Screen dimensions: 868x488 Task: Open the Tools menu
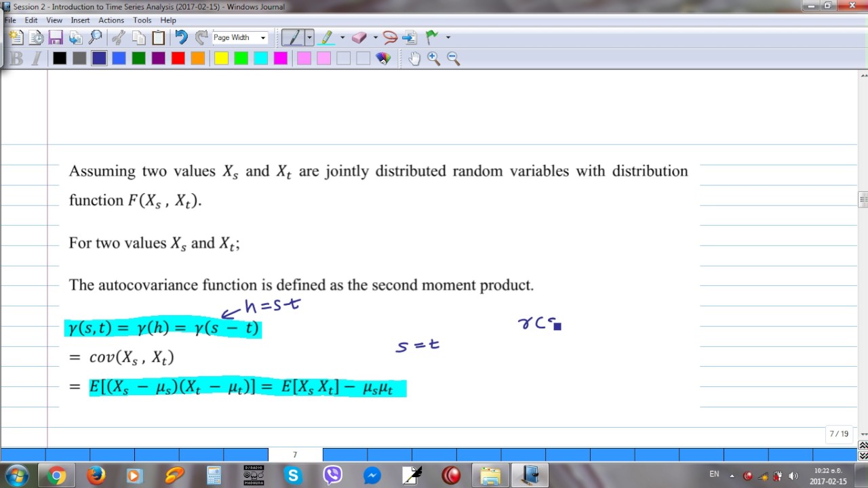click(x=142, y=20)
